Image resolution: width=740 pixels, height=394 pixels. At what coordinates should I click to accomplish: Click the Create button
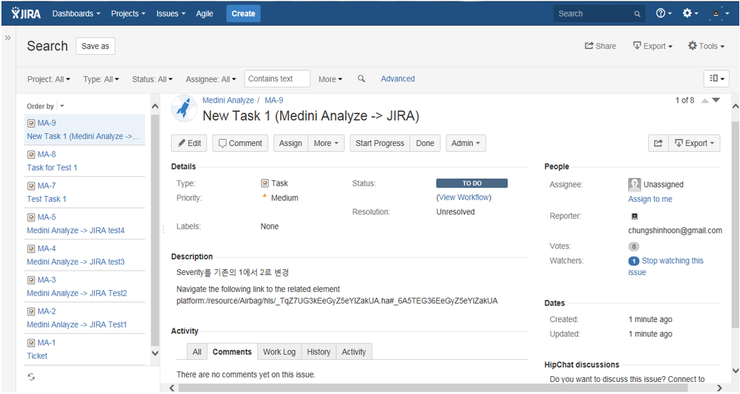(243, 14)
